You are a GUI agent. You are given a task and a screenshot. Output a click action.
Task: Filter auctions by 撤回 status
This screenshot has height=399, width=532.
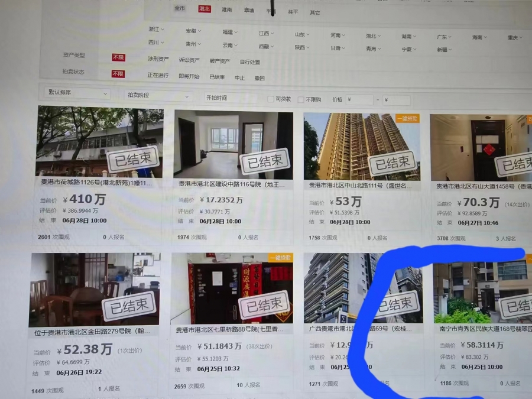pyautogui.click(x=259, y=78)
